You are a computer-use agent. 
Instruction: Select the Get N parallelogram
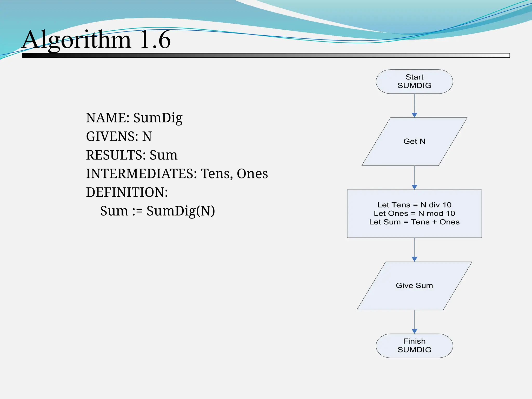pos(414,142)
